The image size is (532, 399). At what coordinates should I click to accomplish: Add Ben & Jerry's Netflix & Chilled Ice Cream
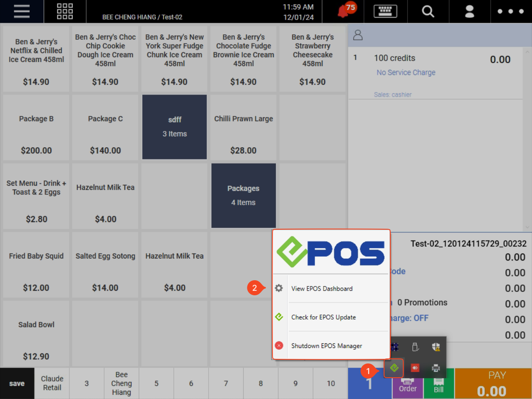[x=36, y=59]
